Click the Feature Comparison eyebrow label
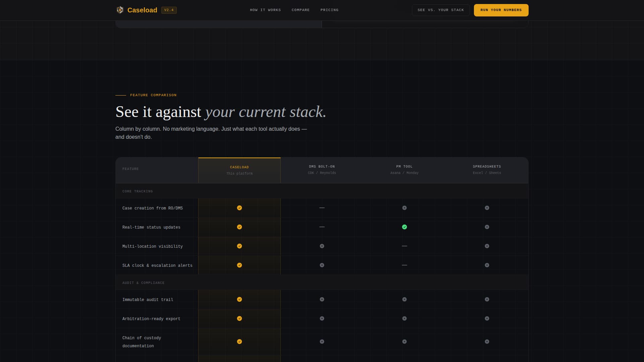The height and width of the screenshot is (362, 644). click(153, 95)
